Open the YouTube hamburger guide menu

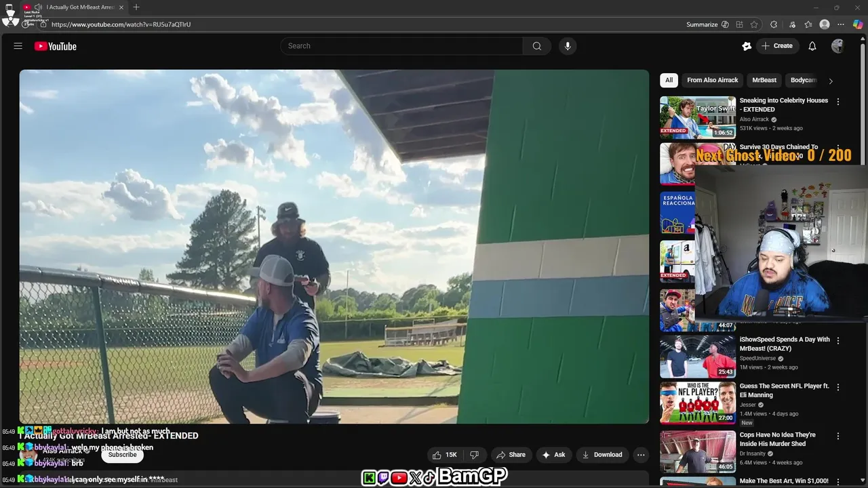[x=18, y=46]
